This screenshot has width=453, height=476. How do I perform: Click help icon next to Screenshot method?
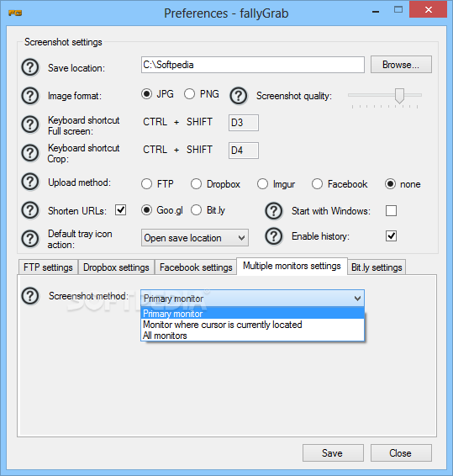[x=30, y=296]
